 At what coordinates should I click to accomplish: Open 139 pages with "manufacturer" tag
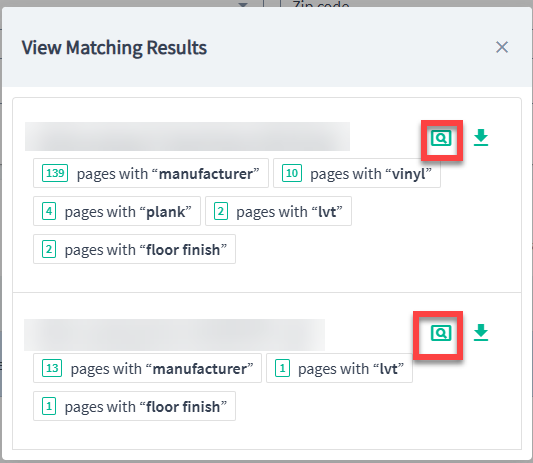(x=151, y=173)
